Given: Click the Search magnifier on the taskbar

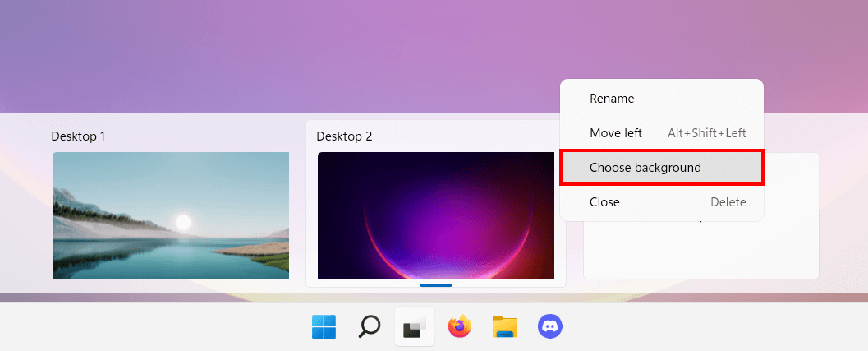Looking at the screenshot, I should [370, 327].
